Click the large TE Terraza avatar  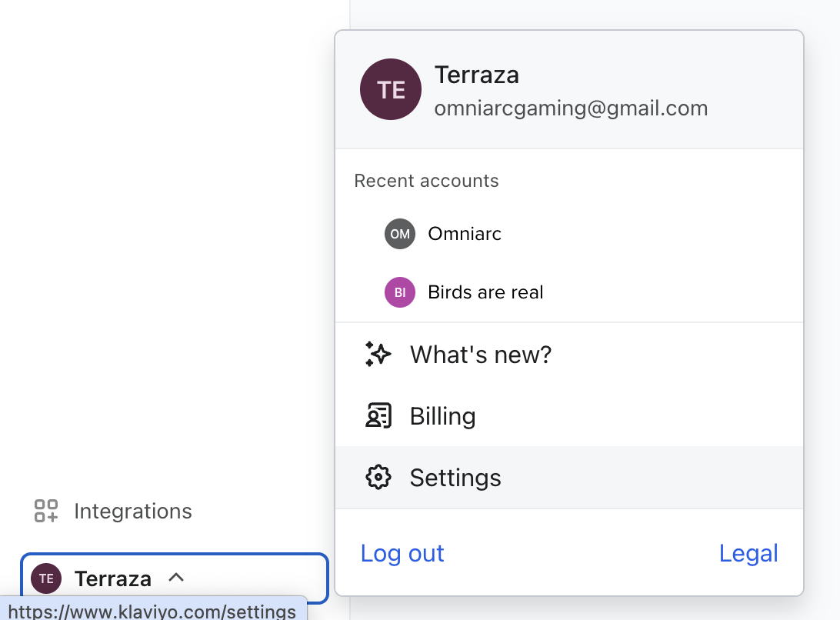[391, 89]
